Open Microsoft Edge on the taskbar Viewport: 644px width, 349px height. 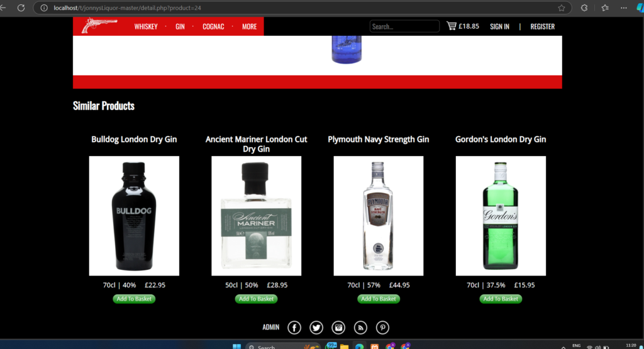(359, 346)
